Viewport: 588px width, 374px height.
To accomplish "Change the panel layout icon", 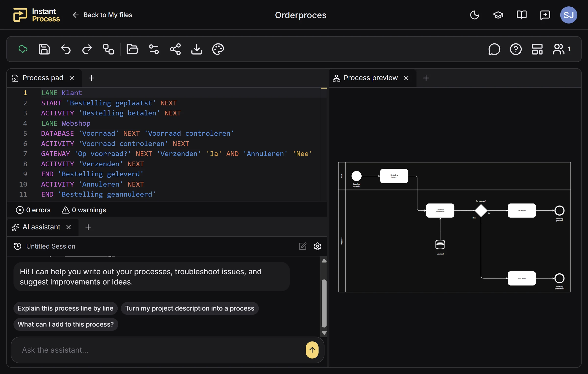I will tap(537, 49).
